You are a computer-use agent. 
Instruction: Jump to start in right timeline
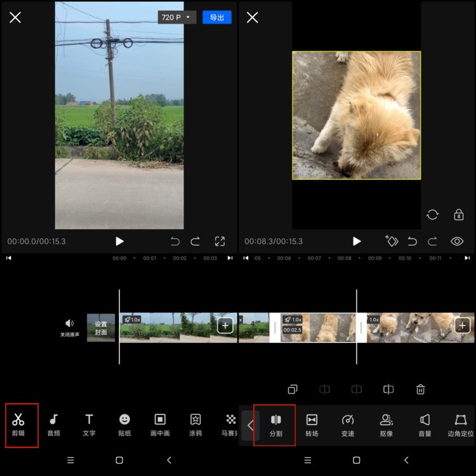246,258
